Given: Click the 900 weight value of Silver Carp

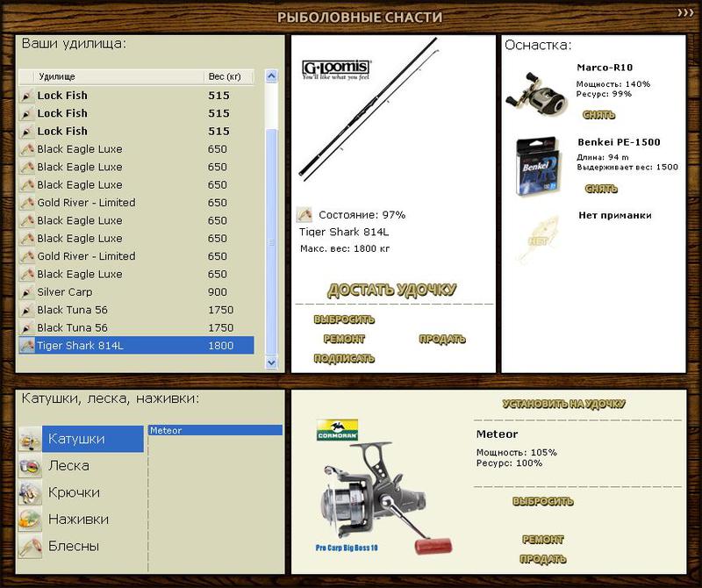Looking at the screenshot, I should coord(217,292).
